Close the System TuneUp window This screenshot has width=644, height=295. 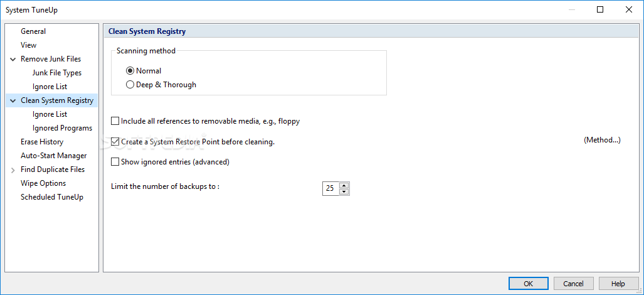point(628,10)
